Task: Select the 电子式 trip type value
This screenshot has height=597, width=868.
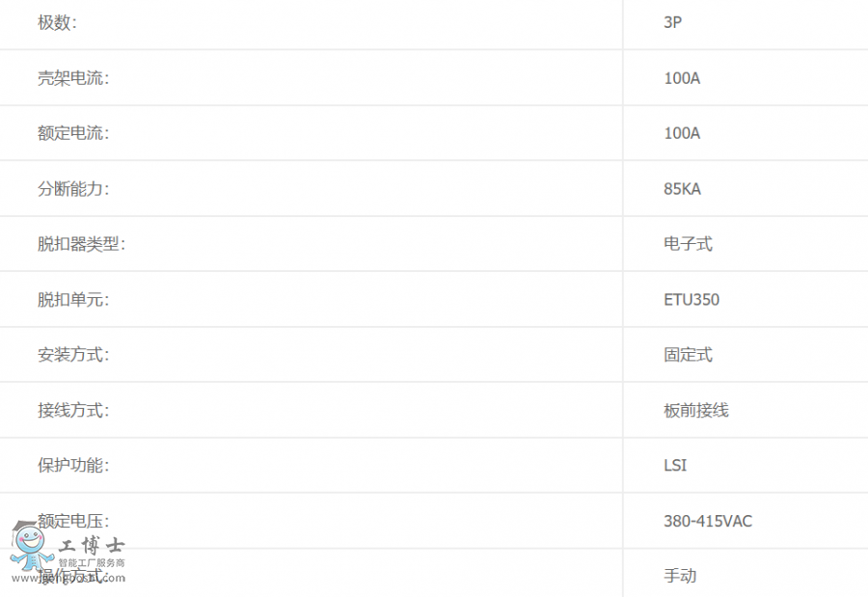Action: click(688, 244)
